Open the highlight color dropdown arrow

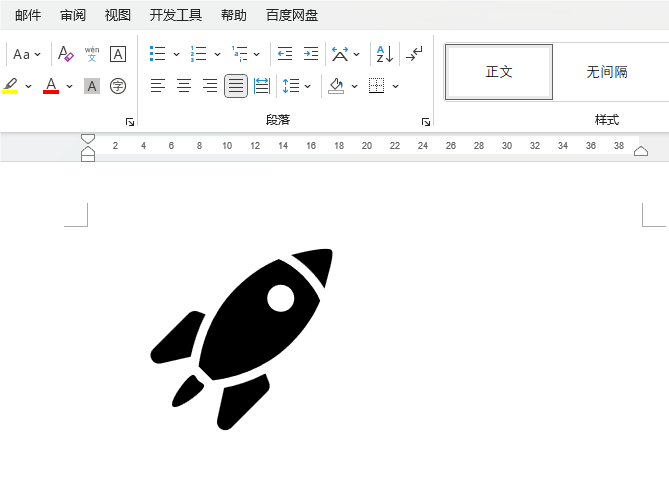29,86
